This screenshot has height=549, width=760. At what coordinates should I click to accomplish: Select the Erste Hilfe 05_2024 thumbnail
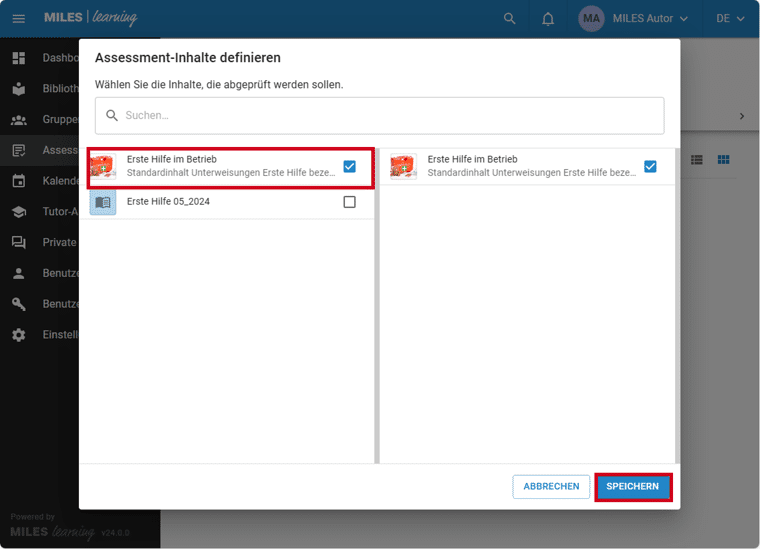pyautogui.click(x=103, y=203)
